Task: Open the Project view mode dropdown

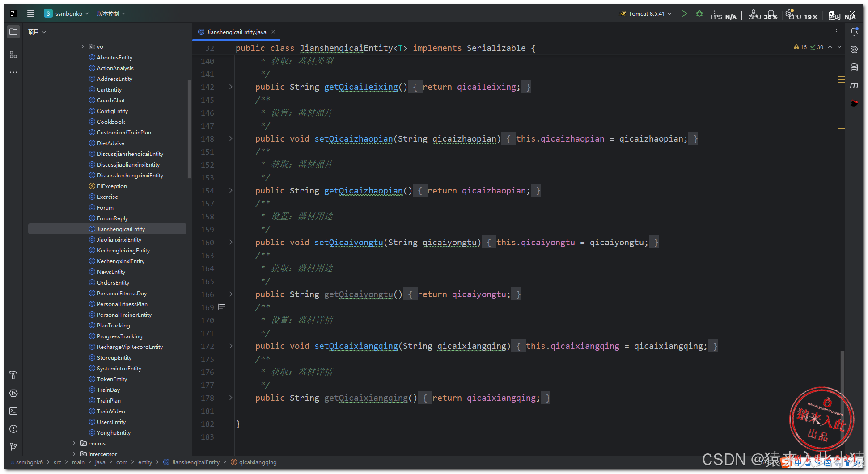Action: pyautogui.click(x=37, y=32)
